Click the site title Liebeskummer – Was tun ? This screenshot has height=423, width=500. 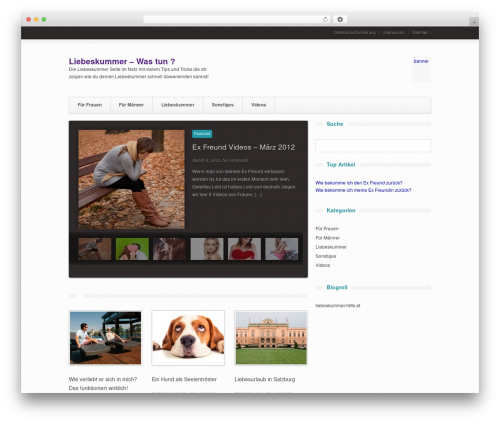pyautogui.click(x=122, y=61)
